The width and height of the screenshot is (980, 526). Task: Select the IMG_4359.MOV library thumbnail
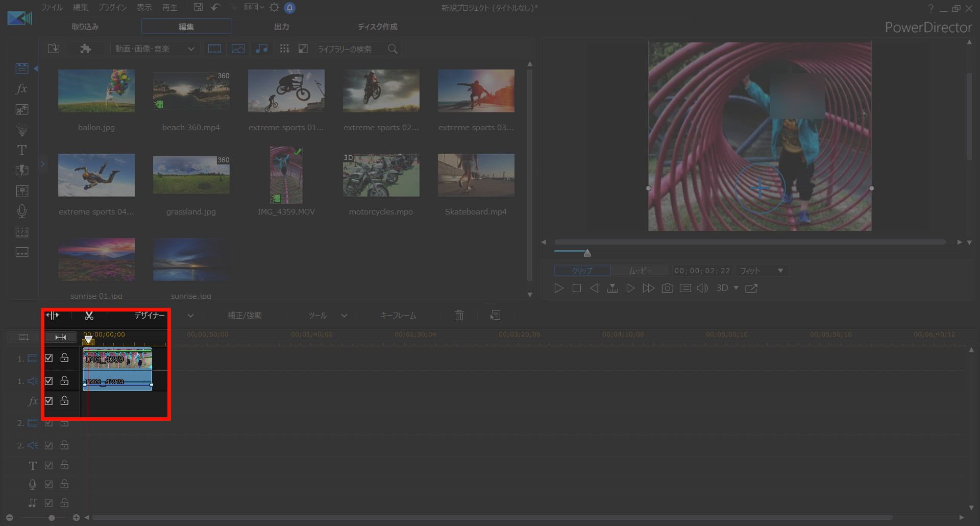click(286, 175)
